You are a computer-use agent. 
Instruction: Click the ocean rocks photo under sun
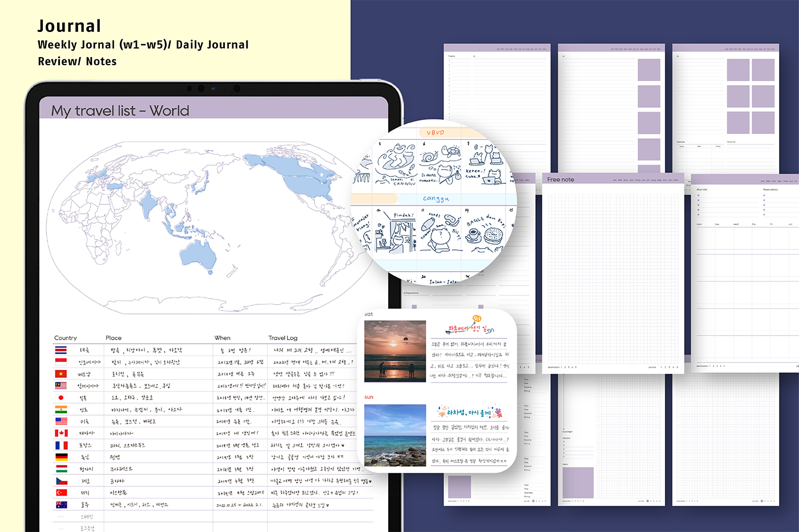[395, 436]
